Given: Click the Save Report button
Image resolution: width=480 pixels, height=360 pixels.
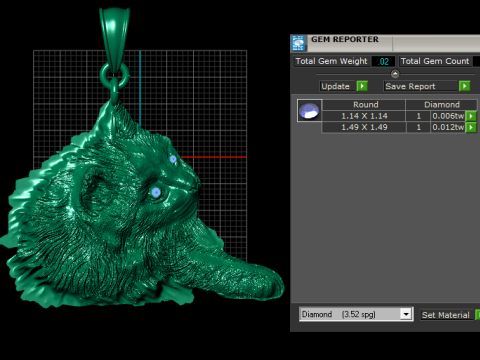Looking at the screenshot, I should point(421,86).
